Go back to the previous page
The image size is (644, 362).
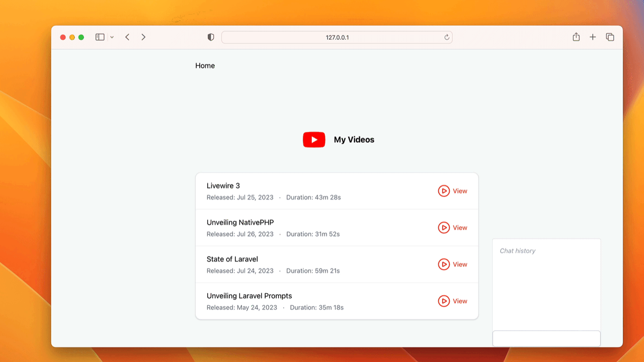127,37
